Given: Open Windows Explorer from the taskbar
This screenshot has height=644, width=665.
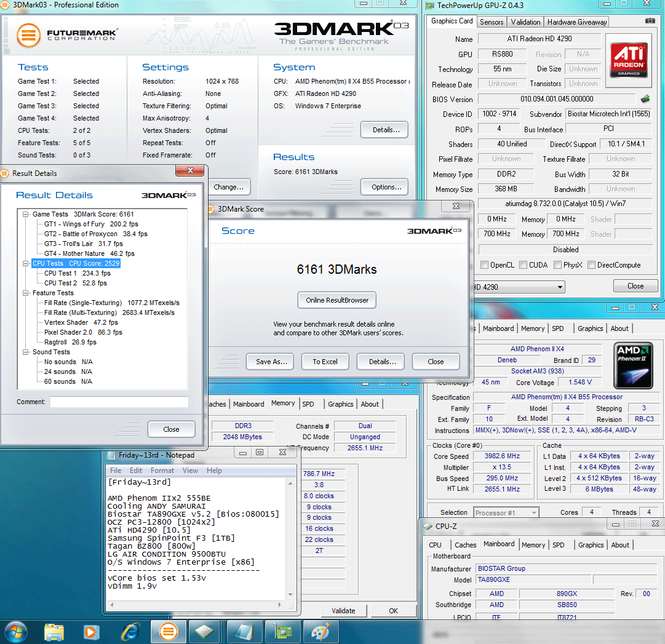Looking at the screenshot, I should point(54,632).
